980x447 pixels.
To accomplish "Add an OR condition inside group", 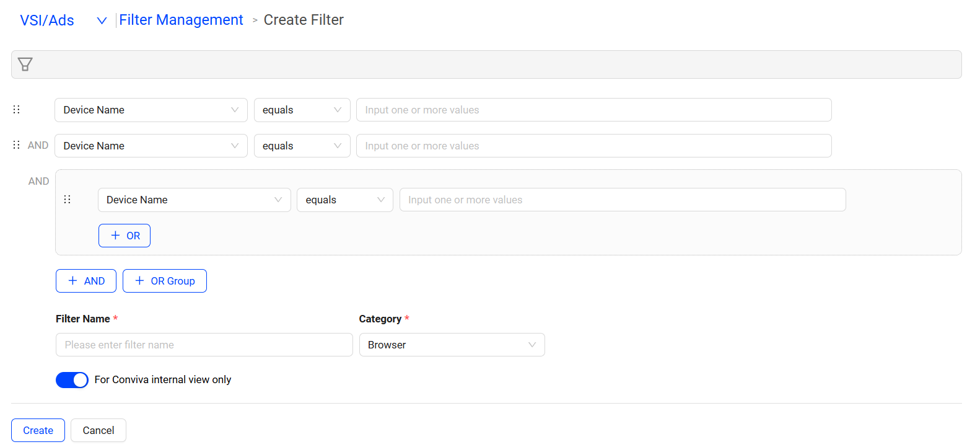I will pos(125,236).
